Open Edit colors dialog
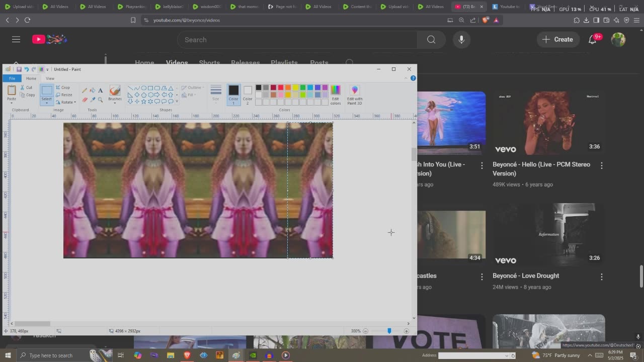 [x=336, y=95]
